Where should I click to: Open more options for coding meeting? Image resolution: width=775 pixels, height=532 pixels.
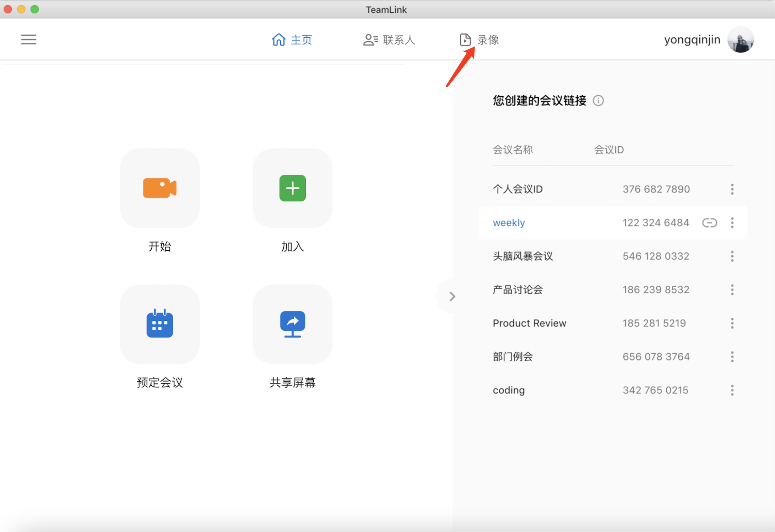[732, 390]
